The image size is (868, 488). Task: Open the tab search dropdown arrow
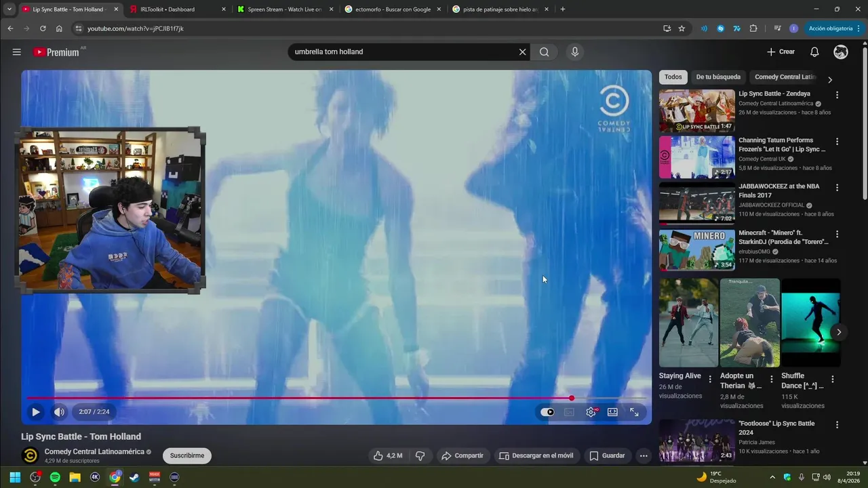(9, 9)
